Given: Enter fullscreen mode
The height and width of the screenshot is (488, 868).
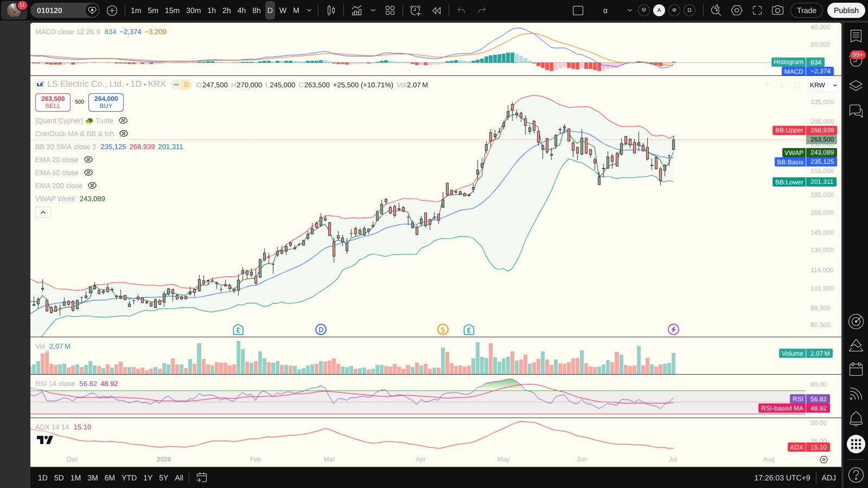Looking at the screenshot, I should (x=757, y=10).
